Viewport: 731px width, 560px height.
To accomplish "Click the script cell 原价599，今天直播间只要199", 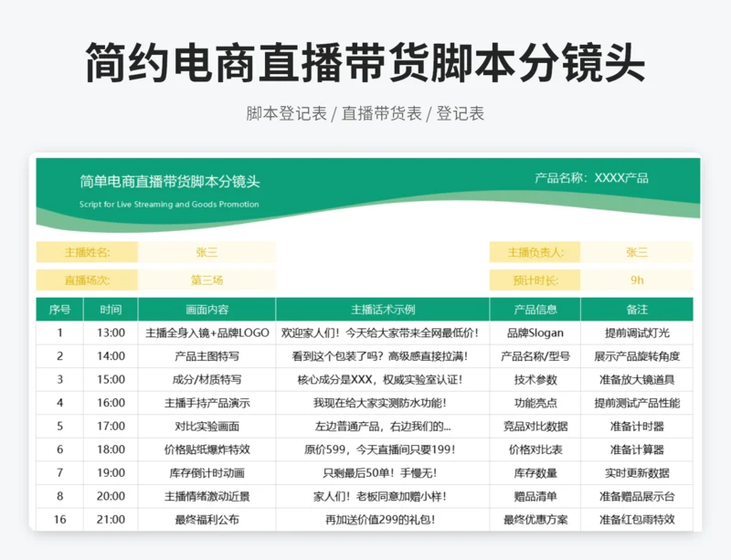I will (x=383, y=449).
